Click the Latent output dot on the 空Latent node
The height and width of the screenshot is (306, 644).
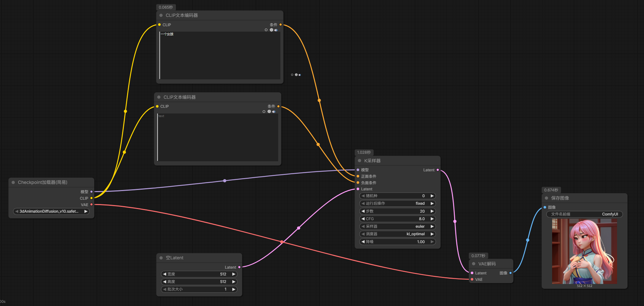(239, 267)
